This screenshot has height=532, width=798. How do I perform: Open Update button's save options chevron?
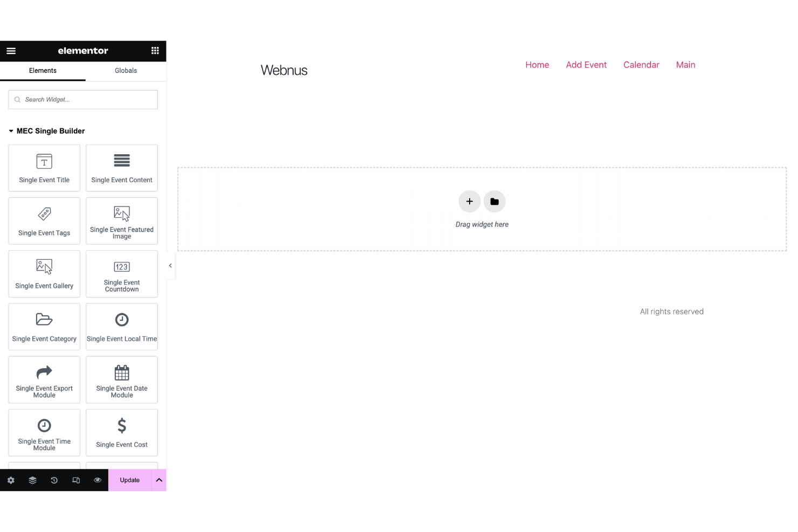[159, 480]
